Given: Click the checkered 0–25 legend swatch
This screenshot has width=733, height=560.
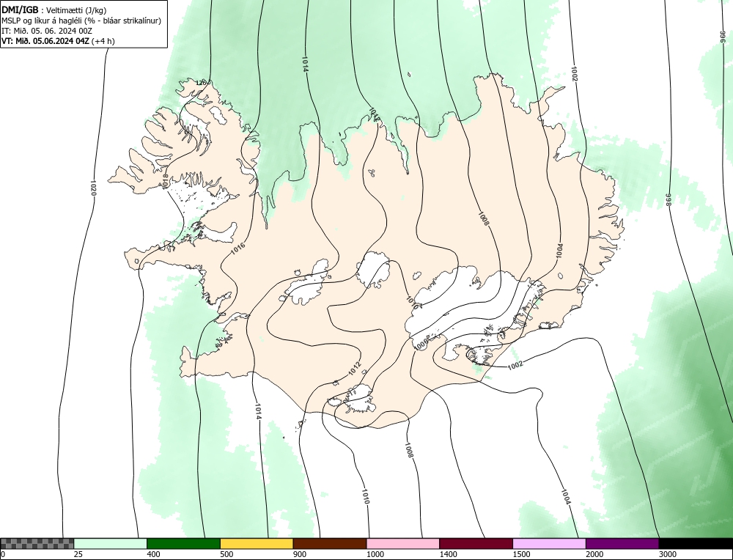Looking at the screenshot, I should 37,543.
